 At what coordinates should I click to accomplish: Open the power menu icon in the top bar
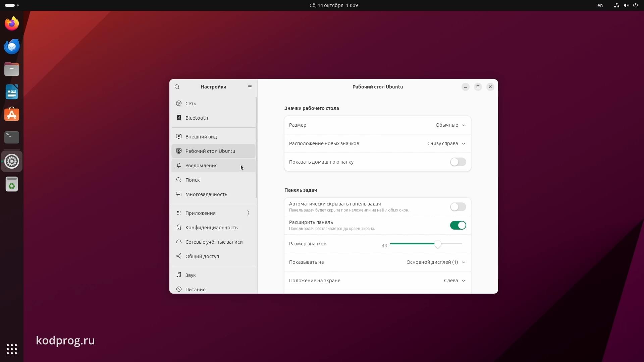pyautogui.click(x=635, y=5)
